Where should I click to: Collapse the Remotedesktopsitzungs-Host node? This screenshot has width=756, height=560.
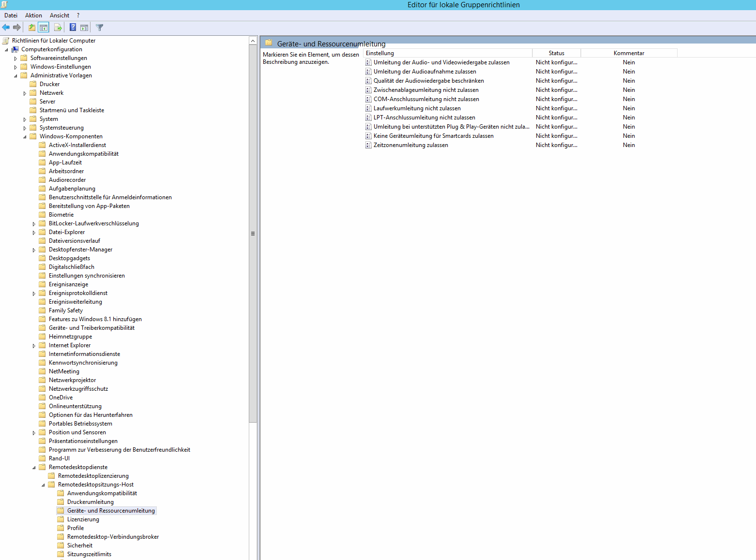[43, 485]
